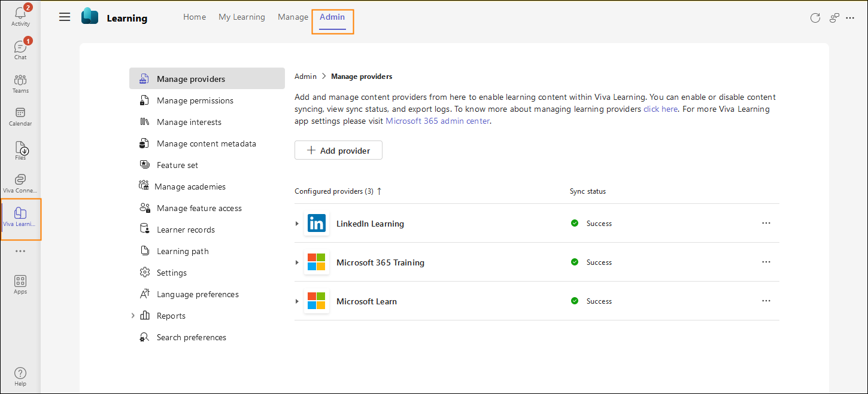Open the top-right more options ellipsis

(x=850, y=18)
